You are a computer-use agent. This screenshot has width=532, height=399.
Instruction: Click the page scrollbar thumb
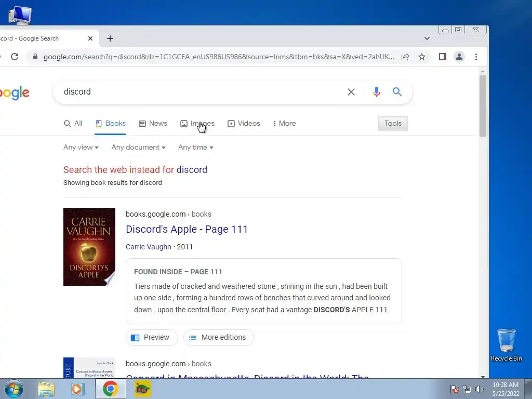(483, 106)
